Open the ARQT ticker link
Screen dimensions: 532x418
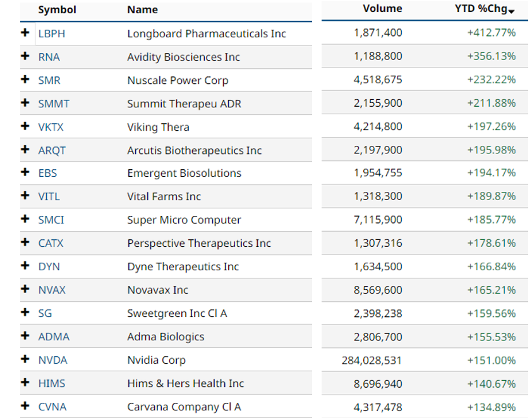point(52,150)
